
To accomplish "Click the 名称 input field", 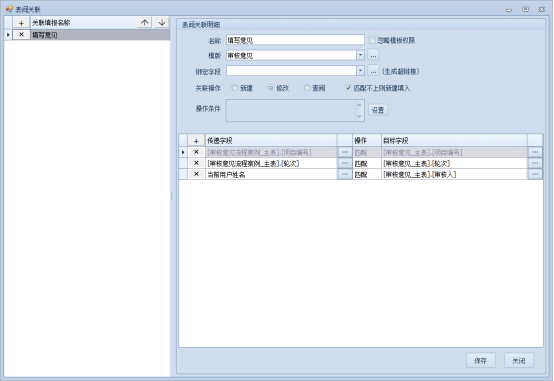I will [x=295, y=40].
